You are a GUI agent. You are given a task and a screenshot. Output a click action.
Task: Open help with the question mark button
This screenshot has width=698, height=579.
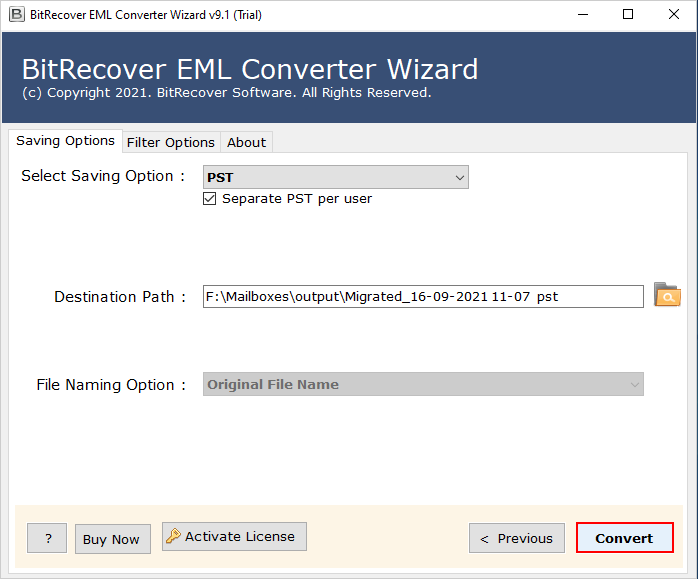point(47,539)
